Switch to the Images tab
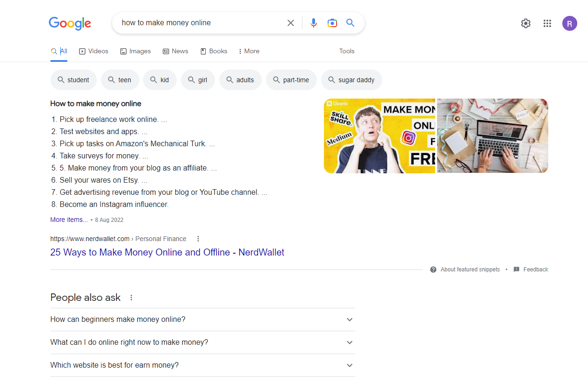Image resolution: width=588 pixels, height=377 pixels. point(136,51)
